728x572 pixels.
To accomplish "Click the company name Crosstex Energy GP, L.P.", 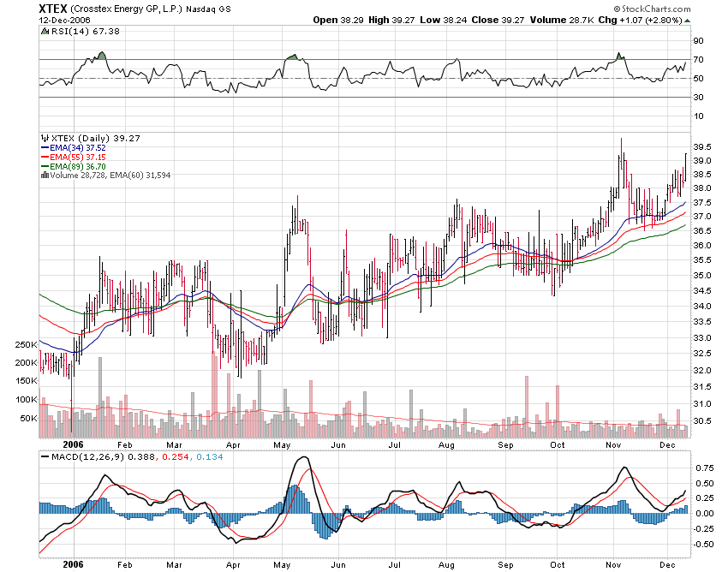I will pyautogui.click(x=126, y=9).
